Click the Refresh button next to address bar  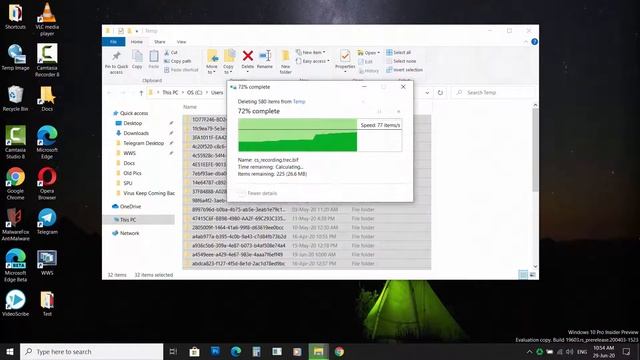(x=440, y=93)
